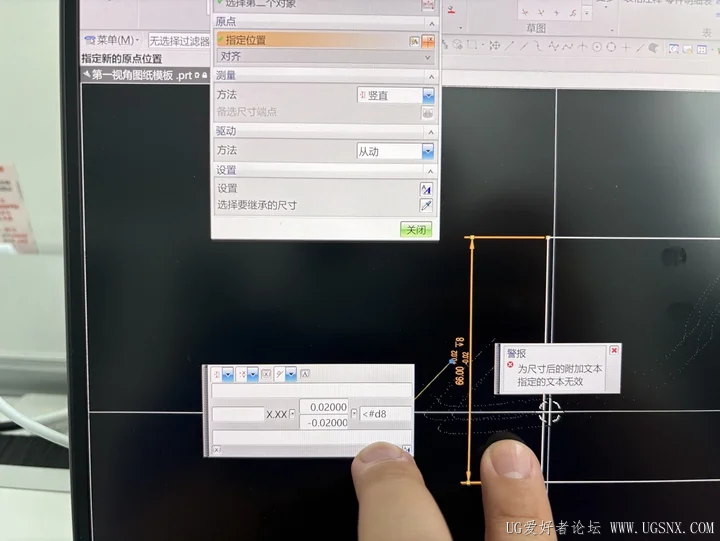Click the select second object icon at dialog top
Viewport: 720px width, 541px height.
(428, 5)
